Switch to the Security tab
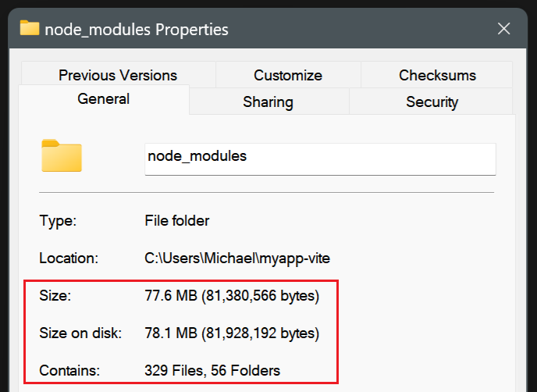The width and height of the screenshot is (537, 392). (x=432, y=102)
